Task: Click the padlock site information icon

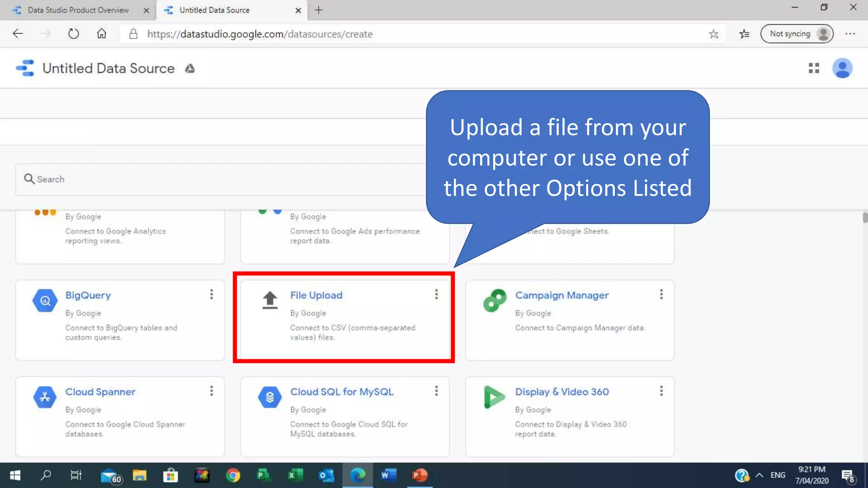Action: click(133, 34)
